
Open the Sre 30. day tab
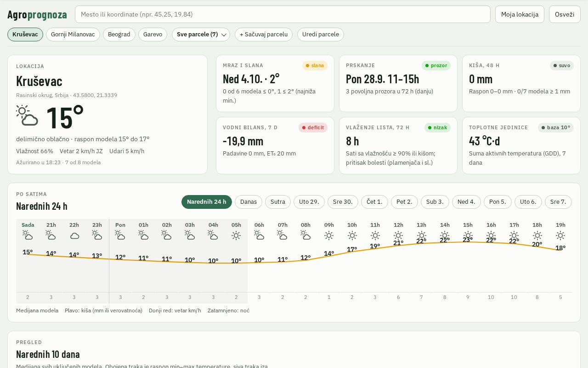pyautogui.click(x=343, y=202)
